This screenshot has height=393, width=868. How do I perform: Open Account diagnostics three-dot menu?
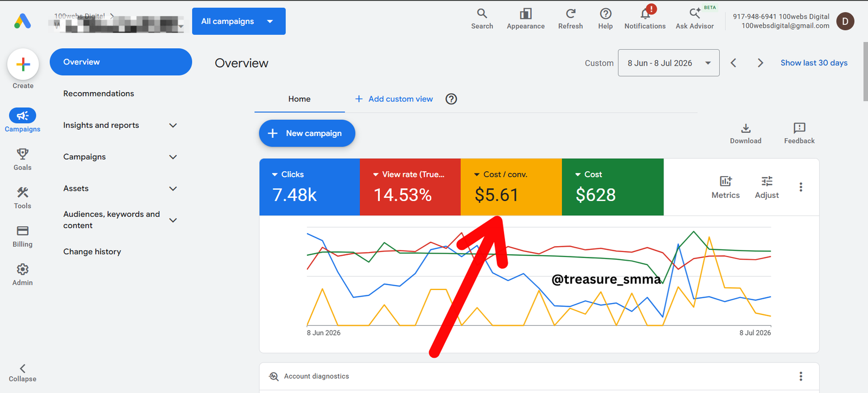[801, 376]
